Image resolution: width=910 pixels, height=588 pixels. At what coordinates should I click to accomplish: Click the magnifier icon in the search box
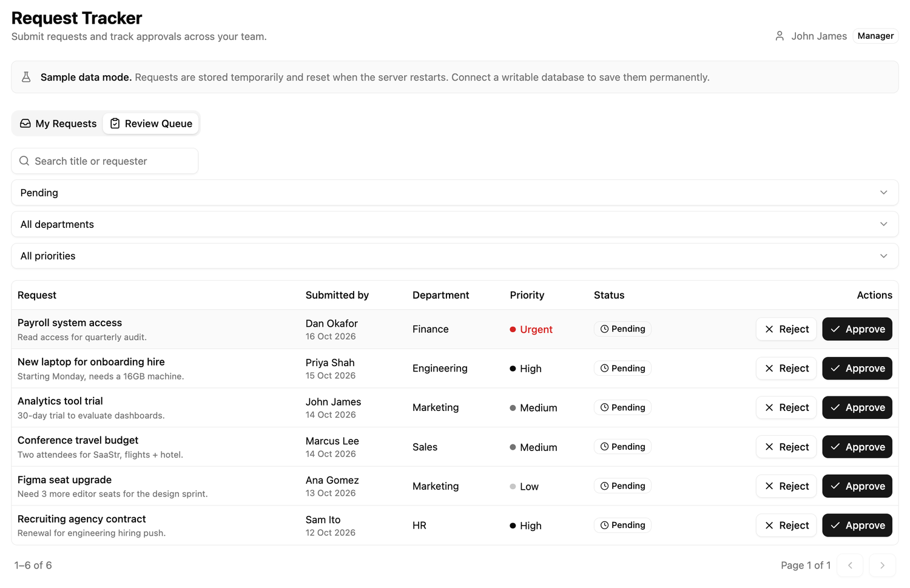click(24, 161)
